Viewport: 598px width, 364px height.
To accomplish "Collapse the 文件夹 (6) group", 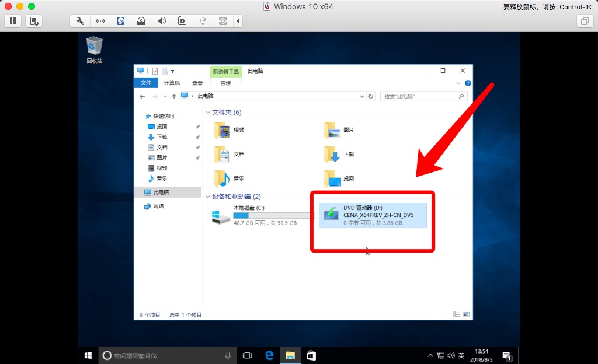I will click(208, 113).
